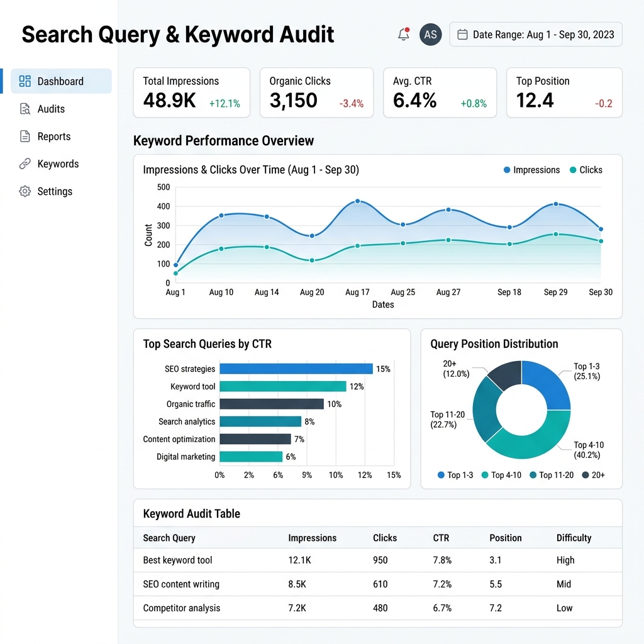This screenshot has width=644, height=644.
Task: Click the +12.1% impressions change value
Action: 225,104
